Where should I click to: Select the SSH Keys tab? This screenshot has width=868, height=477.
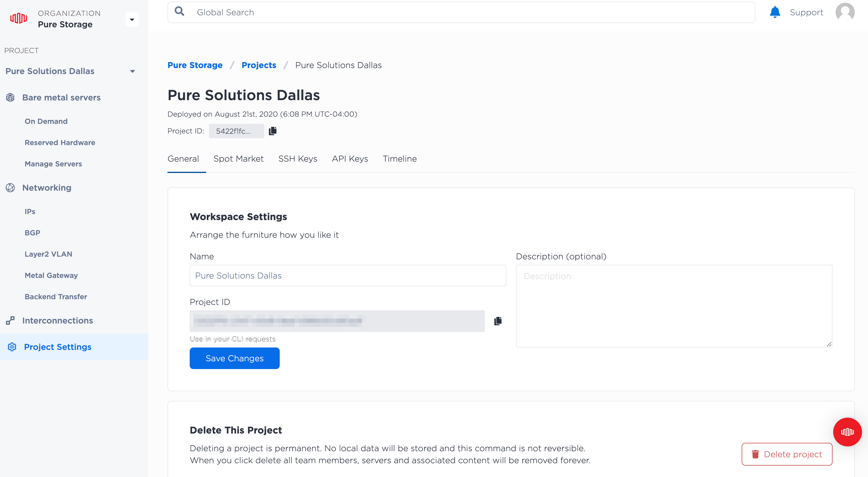(x=297, y=159)
